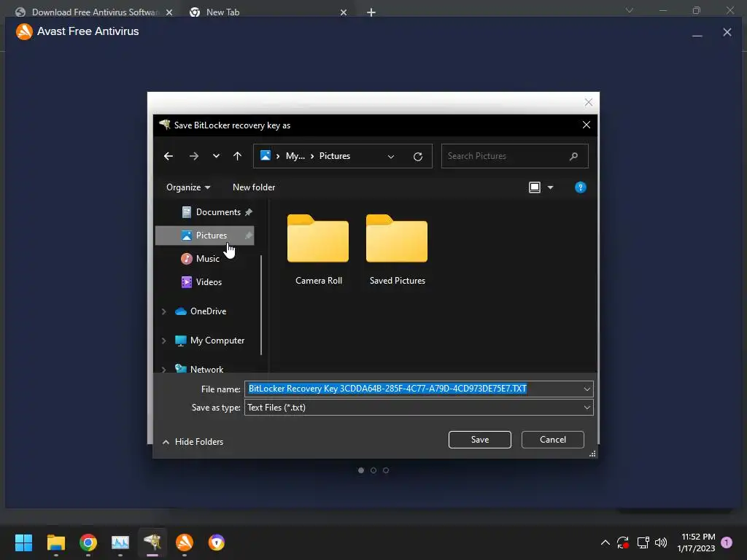
Task: Open the blue help icon
Action: (580, 187)
